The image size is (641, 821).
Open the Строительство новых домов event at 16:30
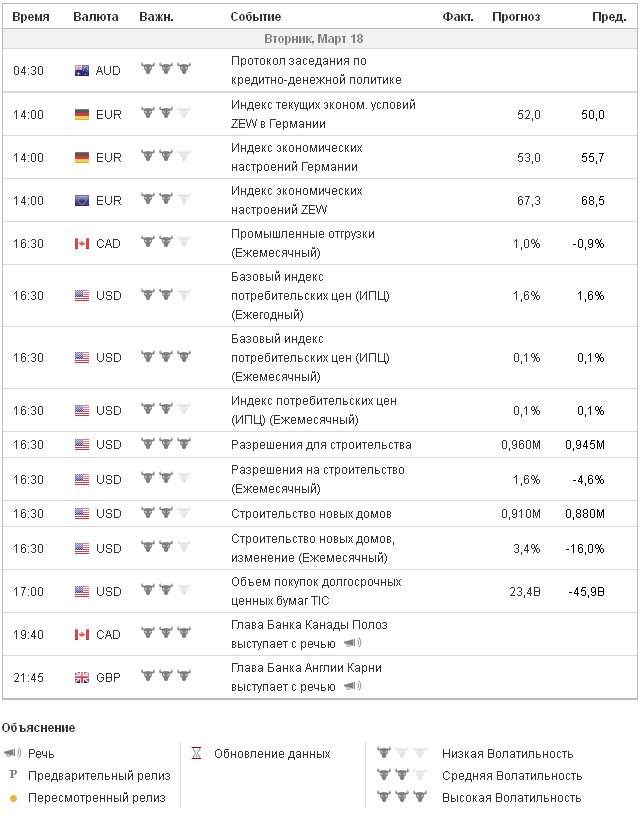pos(310,514)
